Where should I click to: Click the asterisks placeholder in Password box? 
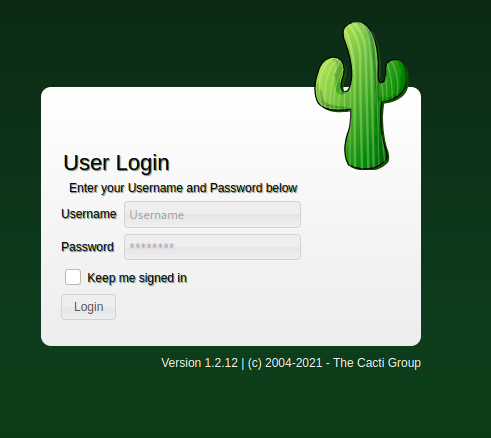tap(152, 247)
